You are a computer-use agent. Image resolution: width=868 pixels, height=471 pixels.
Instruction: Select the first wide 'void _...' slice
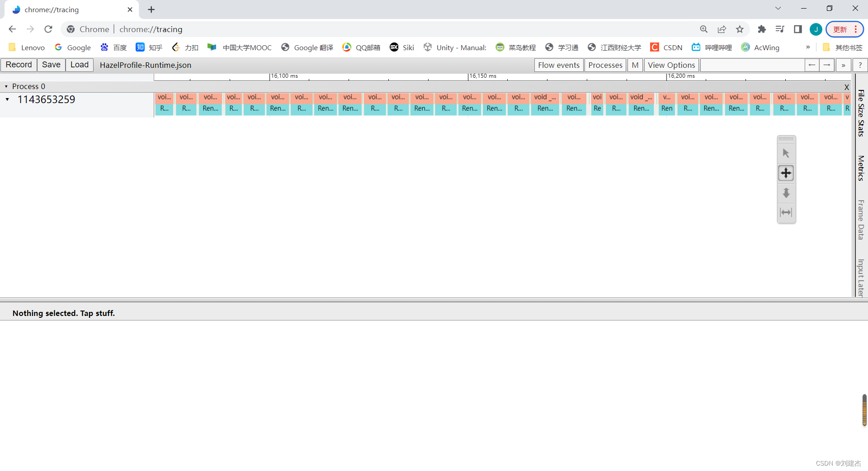click(545, 97)
